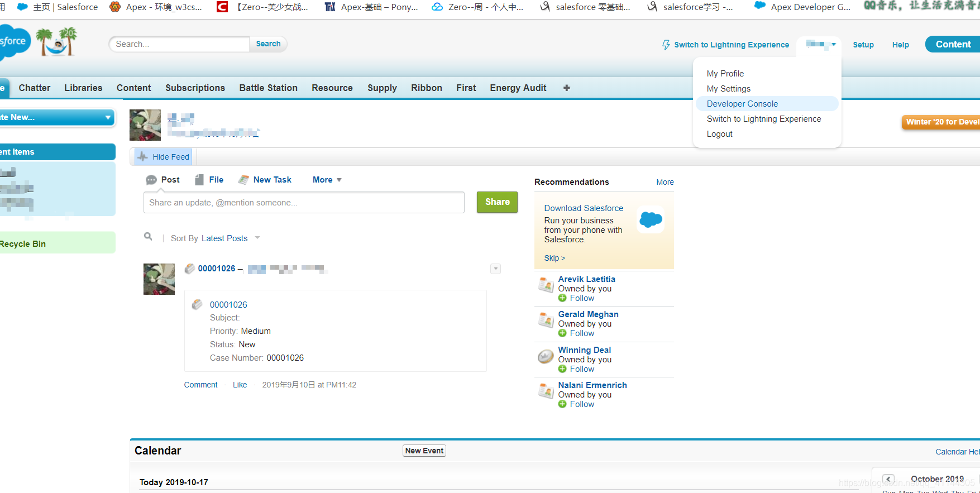
Task: Click the Content app menu button
Action: pos(953,44)
